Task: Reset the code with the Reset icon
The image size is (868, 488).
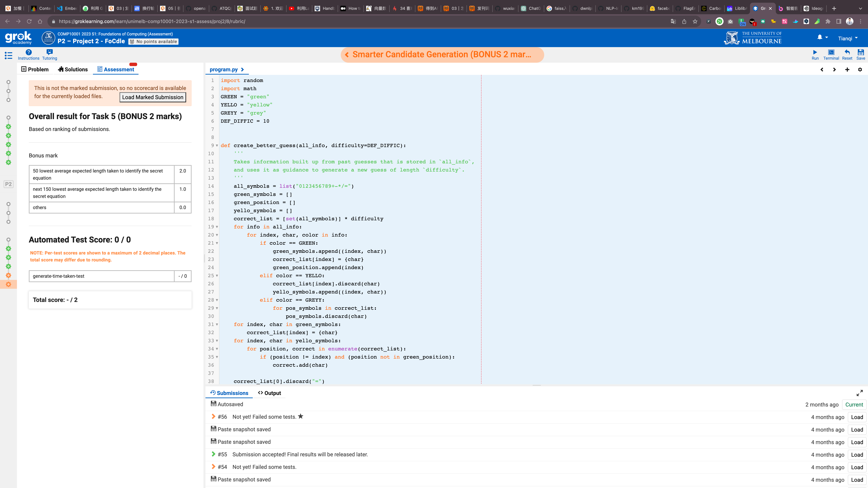Action: [x=847, y=52]
